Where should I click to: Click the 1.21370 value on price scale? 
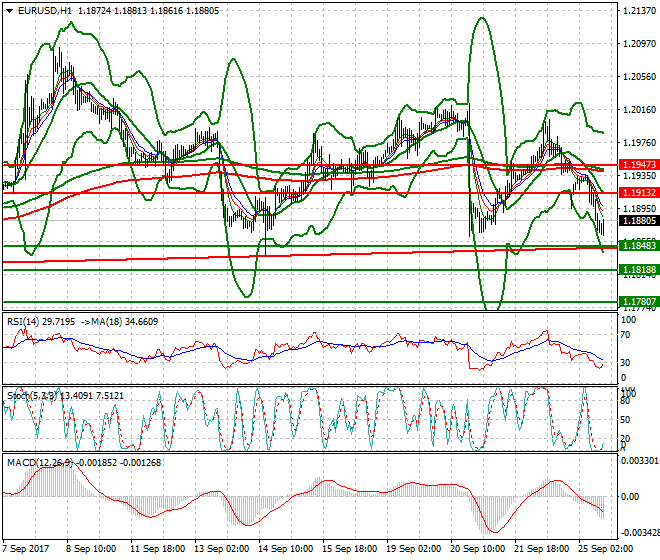pos(637,11)
